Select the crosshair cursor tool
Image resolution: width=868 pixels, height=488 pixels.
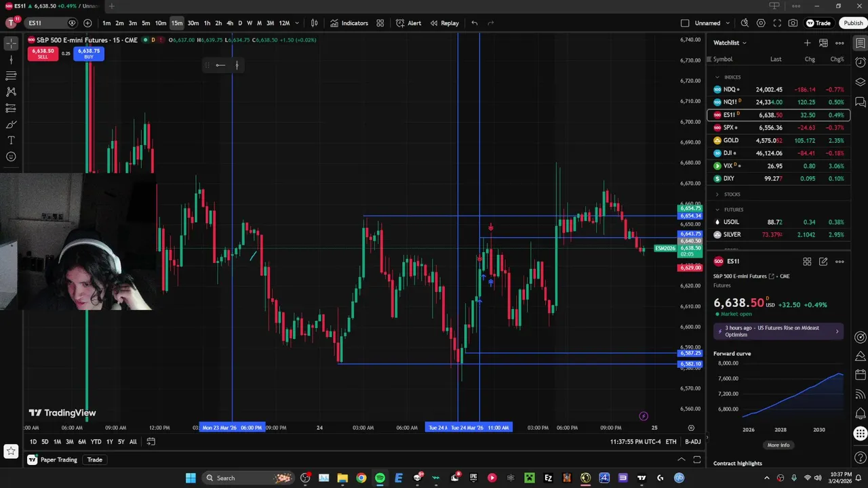tap(11, 43)
